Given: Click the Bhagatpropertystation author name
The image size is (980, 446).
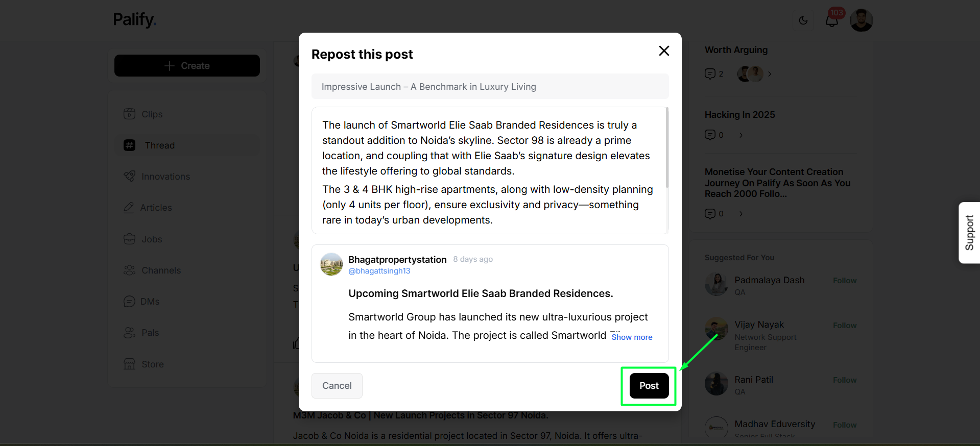Looking at the screenshot, I should (x=397, y=259).
